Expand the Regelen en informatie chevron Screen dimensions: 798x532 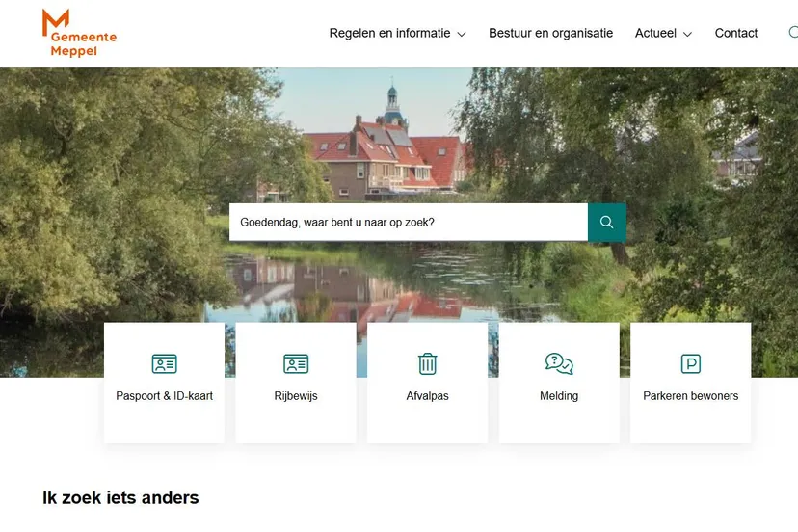[x=462, y=34]
